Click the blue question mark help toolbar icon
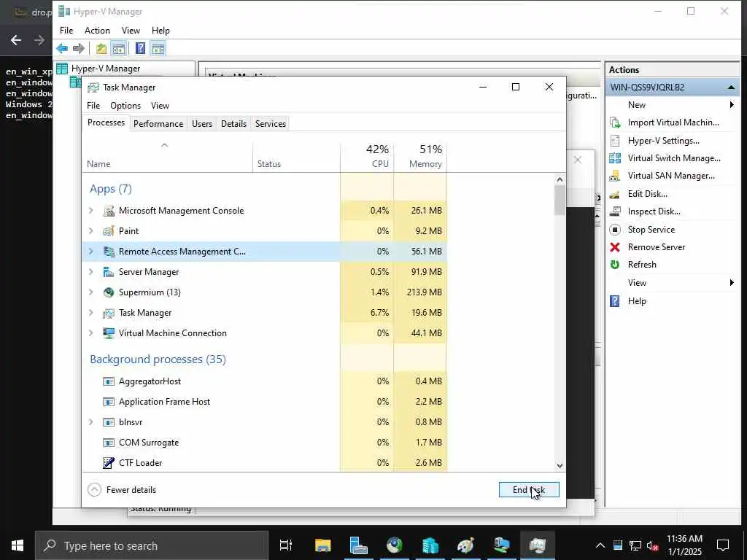747x560 pixels. pos(141,49)
